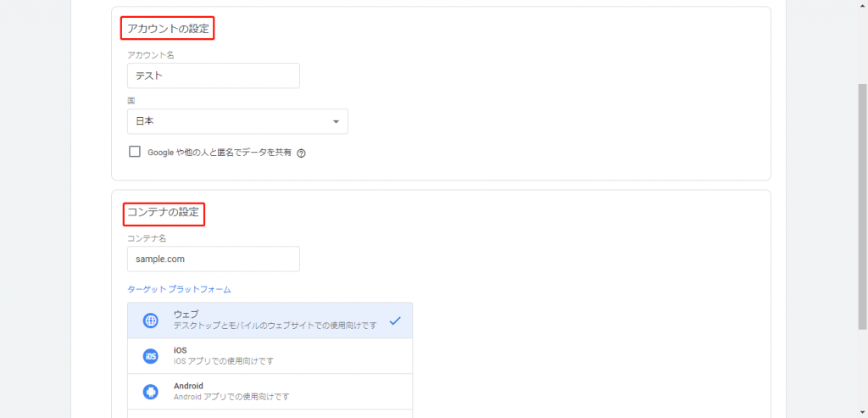
Task: Open the 日本 country selector
Action: 237,121
